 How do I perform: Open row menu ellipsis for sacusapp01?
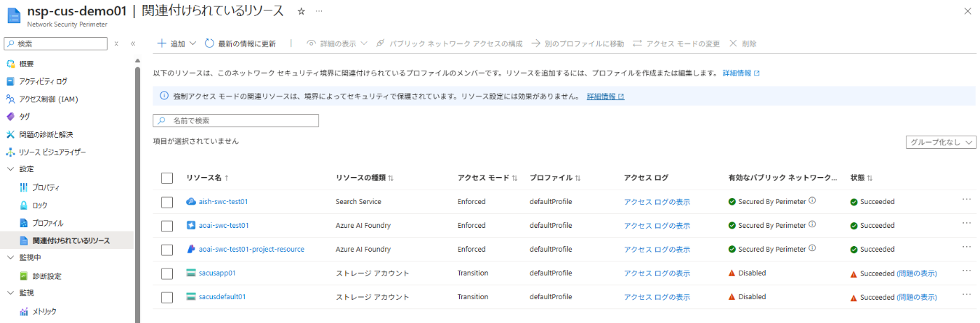coord(966,271)
